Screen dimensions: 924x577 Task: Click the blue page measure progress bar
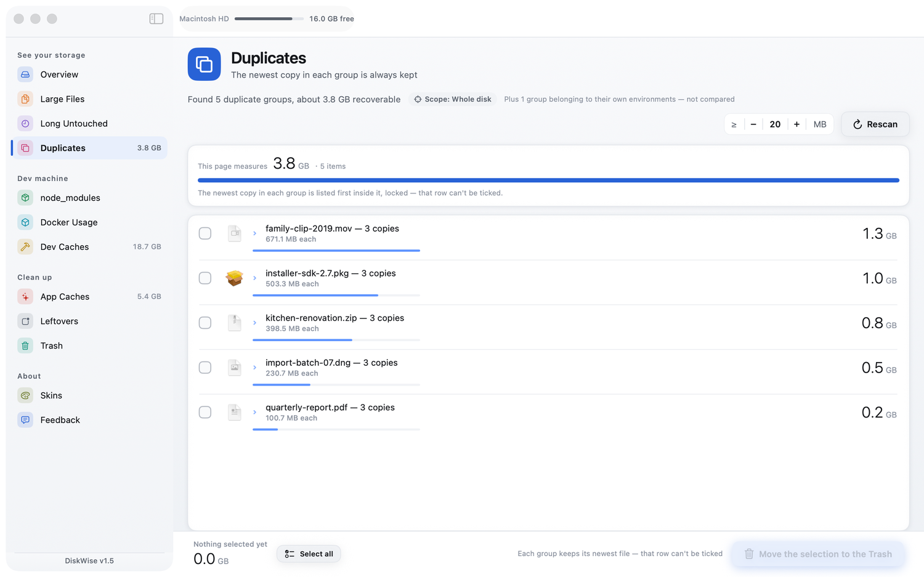click(x=548, y=180)
